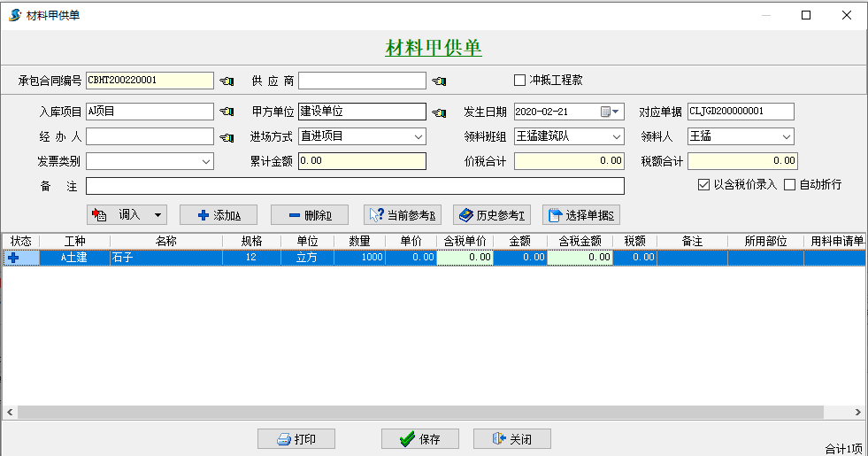
Task: Click the 备注 input field
Action: point(355,186)
